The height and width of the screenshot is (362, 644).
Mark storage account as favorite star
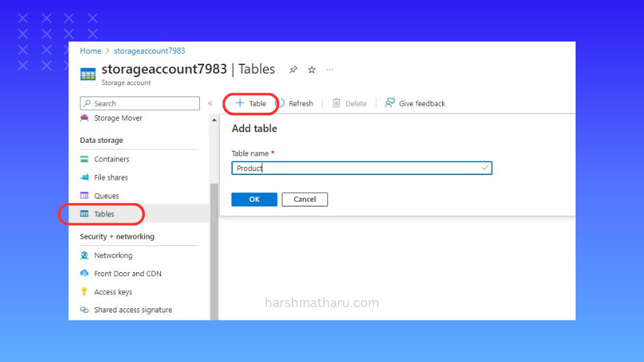312,70
